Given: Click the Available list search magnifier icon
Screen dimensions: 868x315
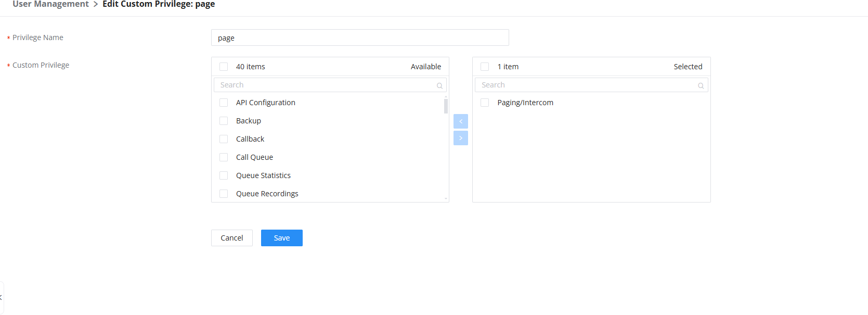Looking at the screenshot, I should [439, 85].
